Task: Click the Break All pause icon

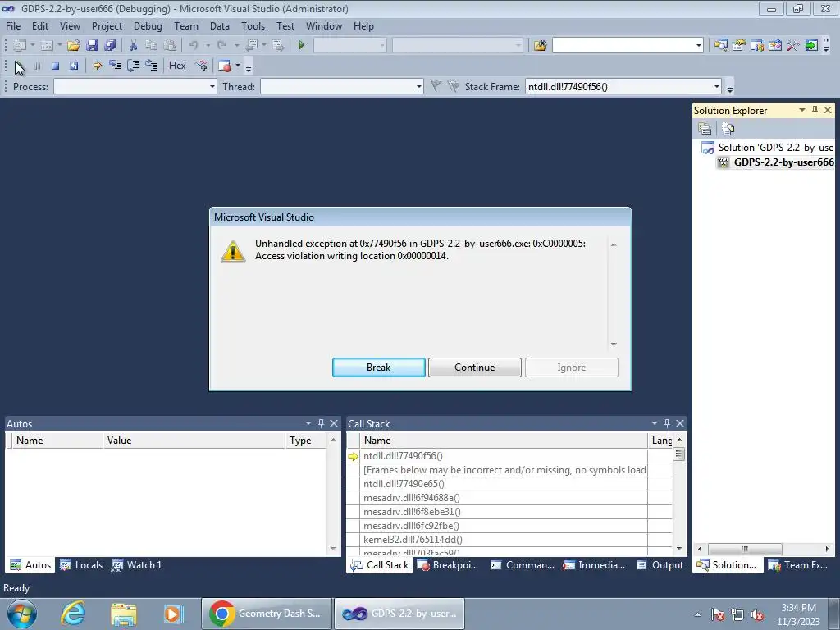Action: point(37,66)
